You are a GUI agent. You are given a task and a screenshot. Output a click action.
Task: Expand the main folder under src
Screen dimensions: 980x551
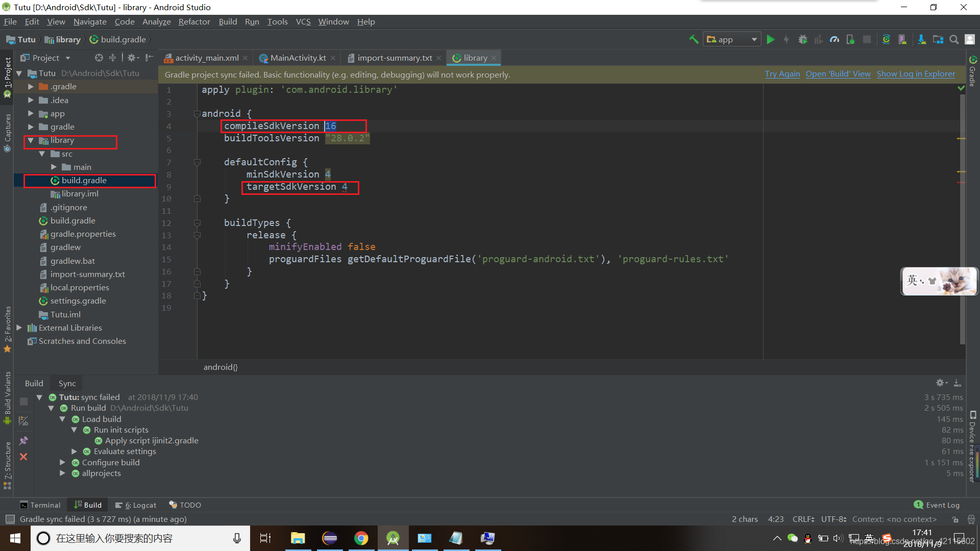[54, 167]
